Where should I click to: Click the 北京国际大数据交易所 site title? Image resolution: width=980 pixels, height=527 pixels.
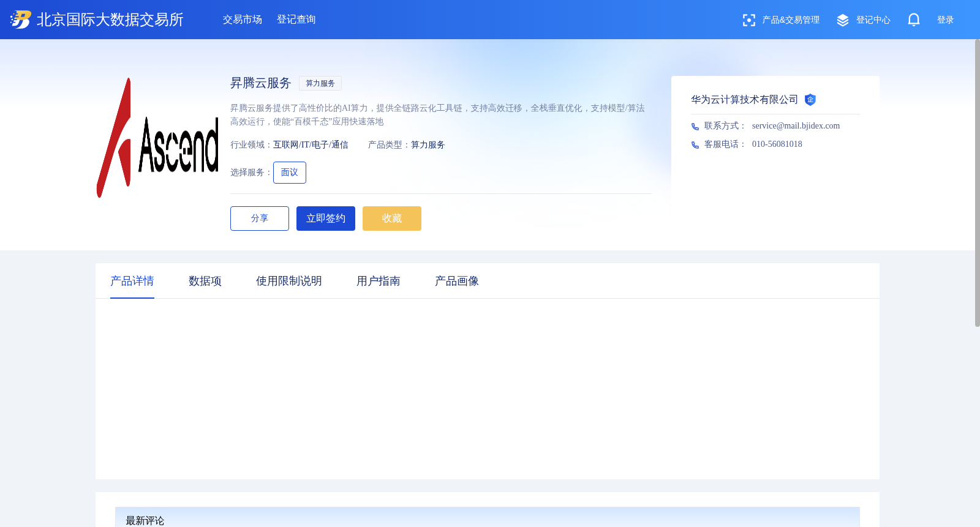tap(110, 20)
